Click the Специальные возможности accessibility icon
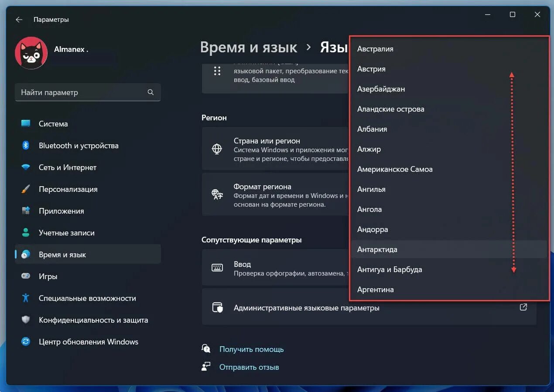The width and height of the screenshot is (554, 392). pos(26,298)
